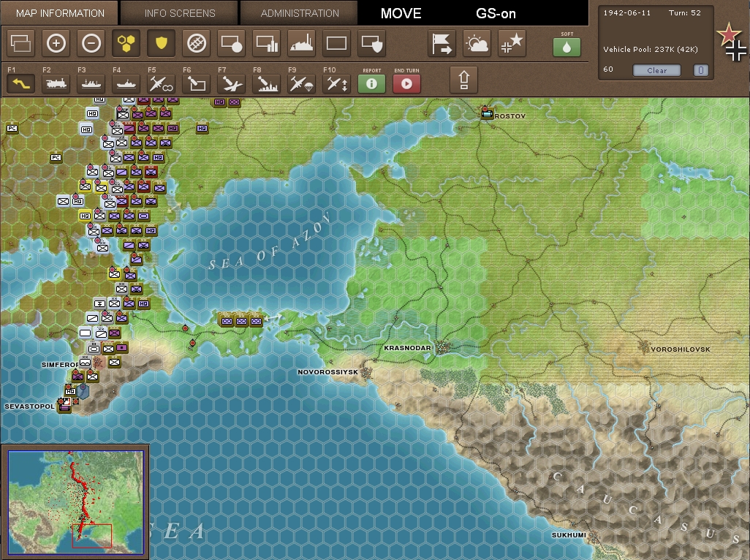Toggle the yellow hex grid overlay

[x=126, y=44]
